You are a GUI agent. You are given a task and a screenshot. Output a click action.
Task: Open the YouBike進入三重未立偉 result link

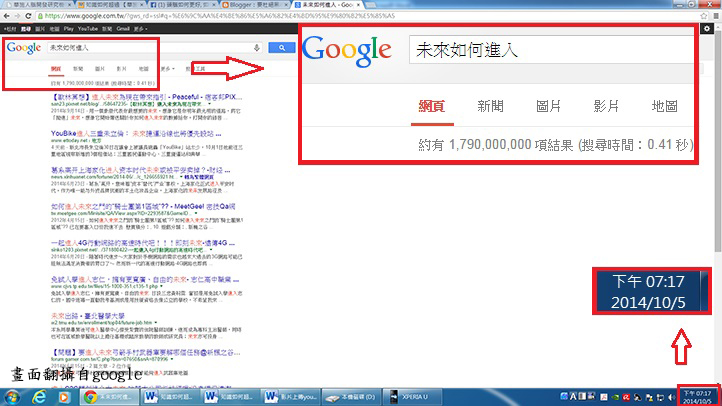point(136,133)
